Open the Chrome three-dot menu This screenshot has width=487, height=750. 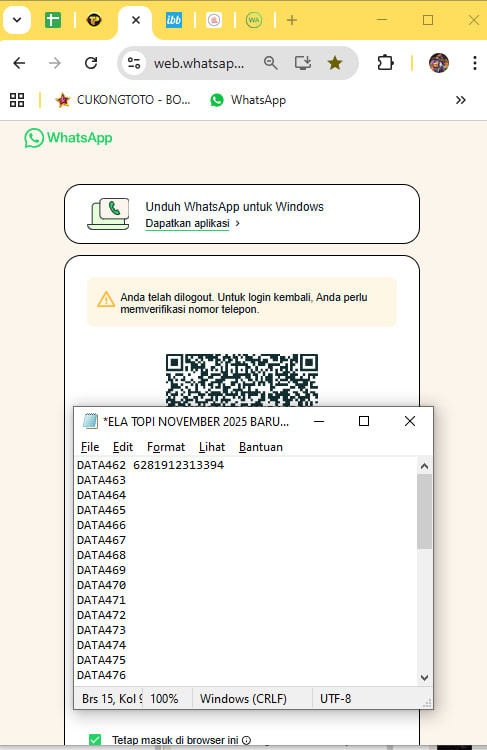[475, 63]
